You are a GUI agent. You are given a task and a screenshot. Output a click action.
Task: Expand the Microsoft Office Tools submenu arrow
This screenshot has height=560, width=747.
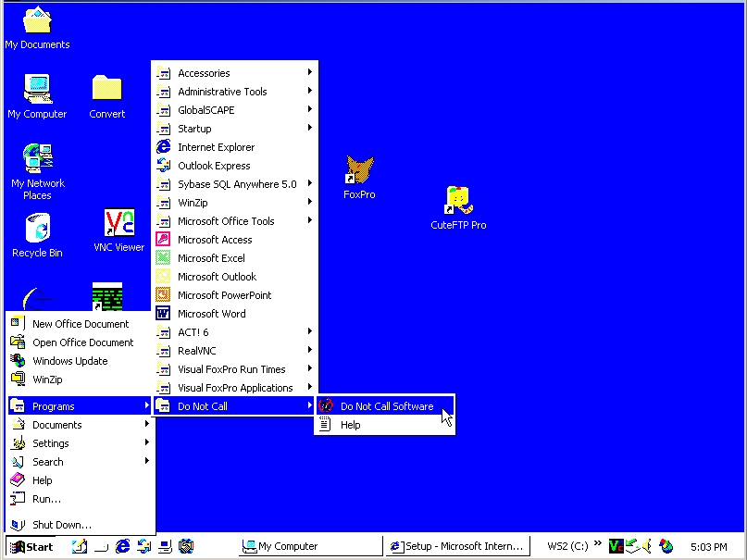[310, 220]
